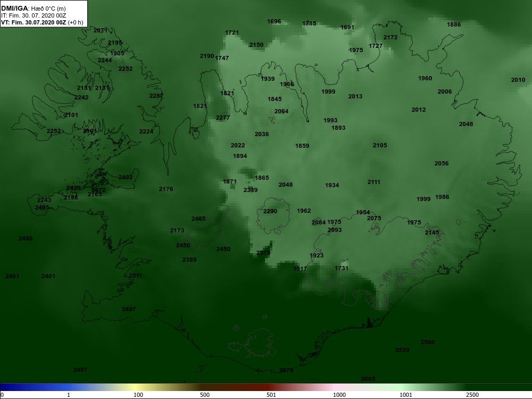Click the 2679 label on the south coast
This screenshot has height=399, width=532.
click(x=286, y=370)
